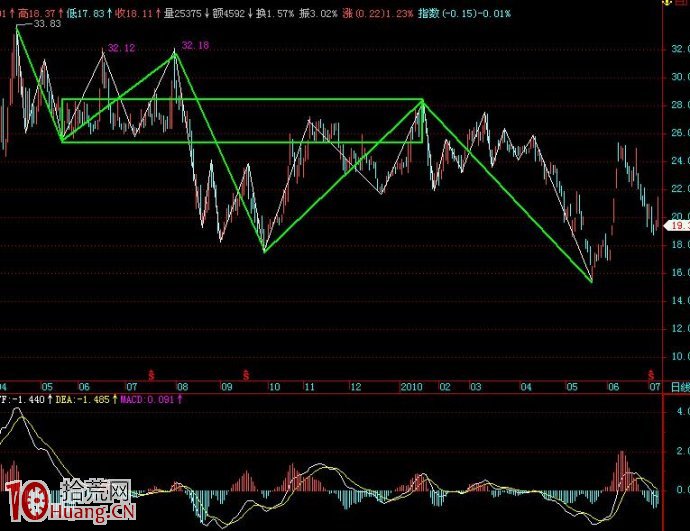Click the DEA:-1.485 indicator value

pos(82,399)
